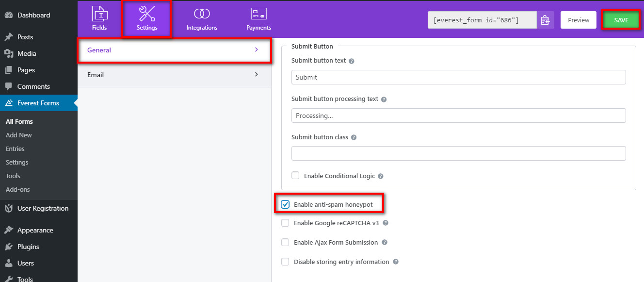This screenshot has width=644, height=282.
Task: Go to All Forms
Action: click(x=19, y=121)
